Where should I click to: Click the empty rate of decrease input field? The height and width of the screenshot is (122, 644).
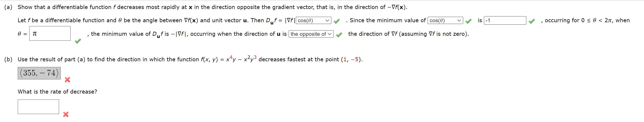coord(38,107)
